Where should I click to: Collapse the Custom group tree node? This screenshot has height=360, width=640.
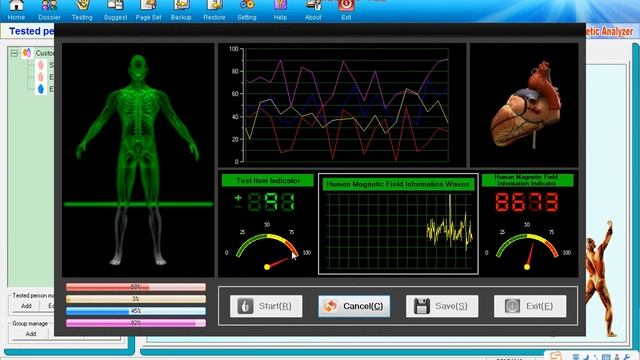point(14,53)
